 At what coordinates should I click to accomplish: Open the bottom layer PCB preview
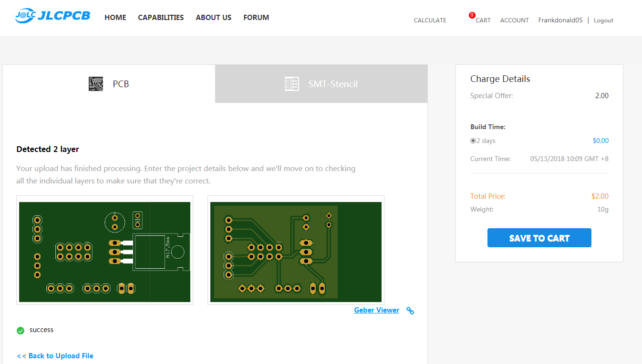pyautogui.click(x=296, y=250)
